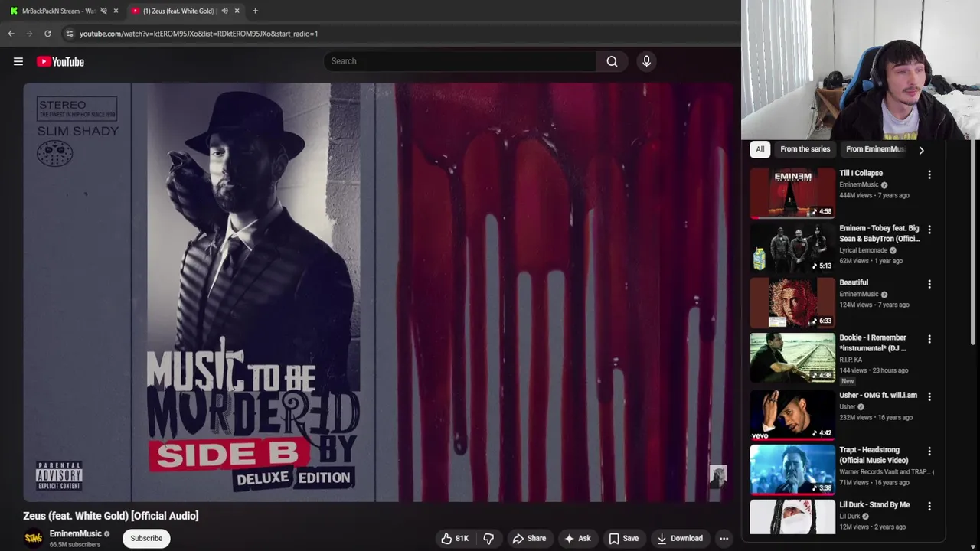Close the Zeus (feat. White Gold) tab
This screenshot has width=980, height=551.
coord(237,11)
